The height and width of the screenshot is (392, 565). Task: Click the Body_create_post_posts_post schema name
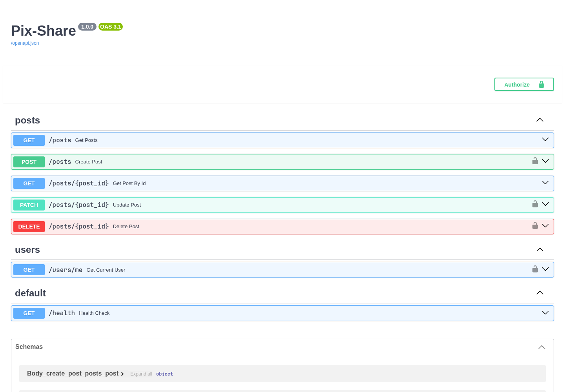pos(73,374)
